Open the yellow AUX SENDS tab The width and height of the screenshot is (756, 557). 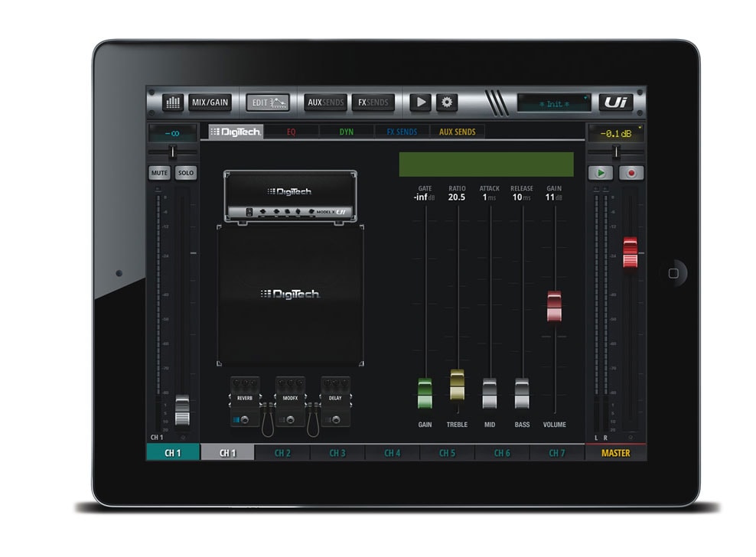457,132
